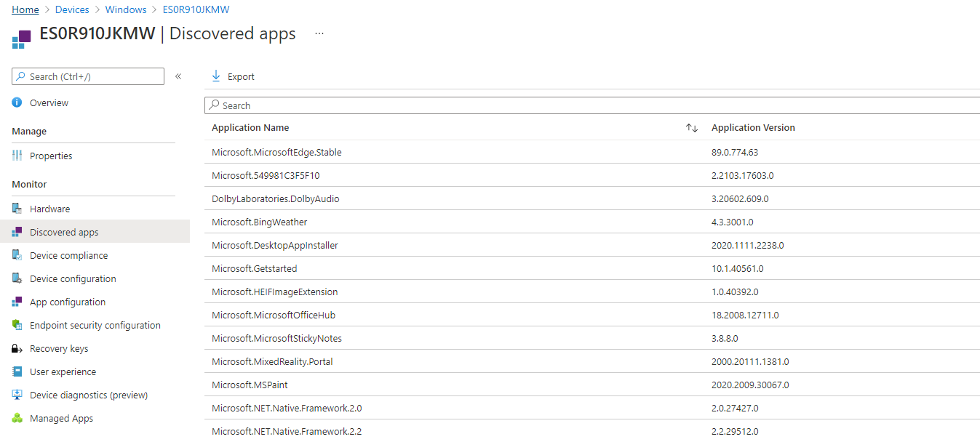This screenshot has height=442, width=980.
Task: Click the Export download arrow icon
Action: pyautogui.click(x=215, y=76)
